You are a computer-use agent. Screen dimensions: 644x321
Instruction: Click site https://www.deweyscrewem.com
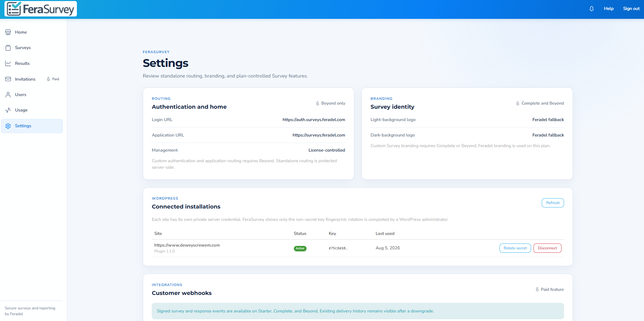(187, 245)
